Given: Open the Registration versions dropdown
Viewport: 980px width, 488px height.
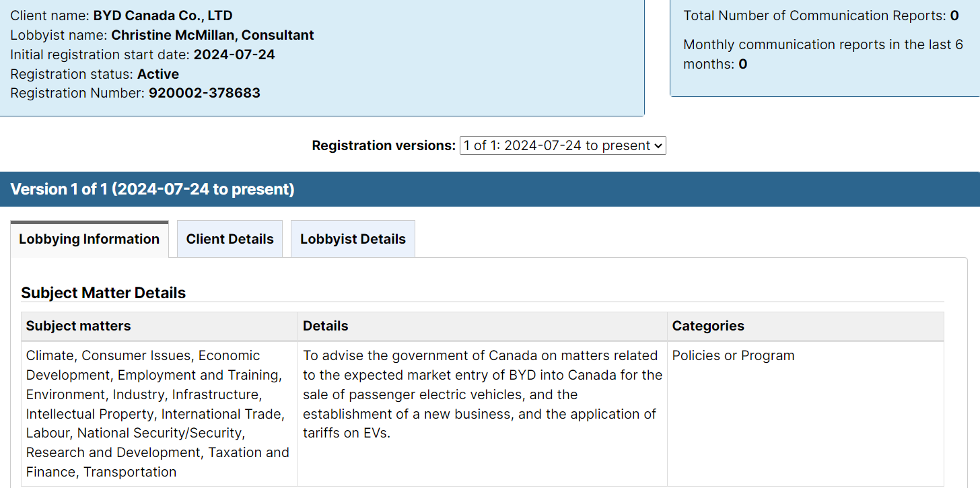Looking at the screenshot, I should click(563, 145).
